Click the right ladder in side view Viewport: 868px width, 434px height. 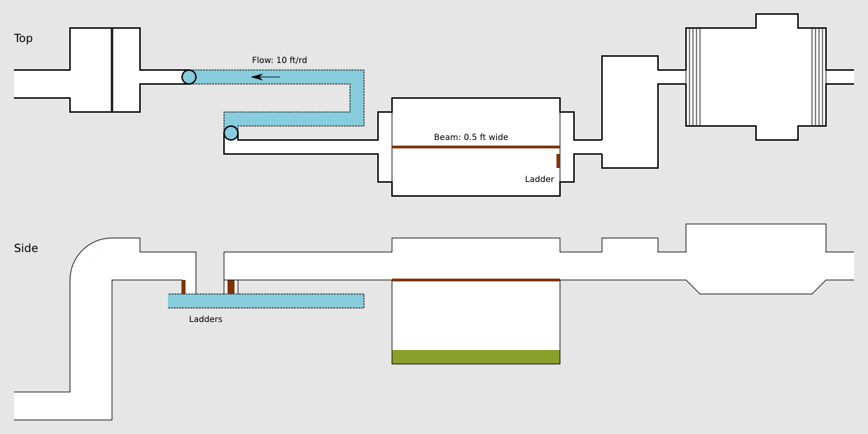pos(231,287)
